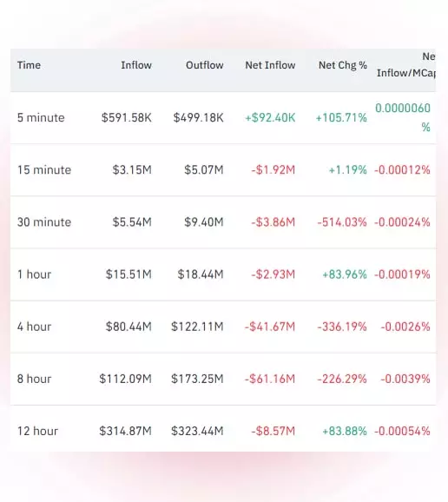Select the 30 minute row label

[x=44, y=222]
